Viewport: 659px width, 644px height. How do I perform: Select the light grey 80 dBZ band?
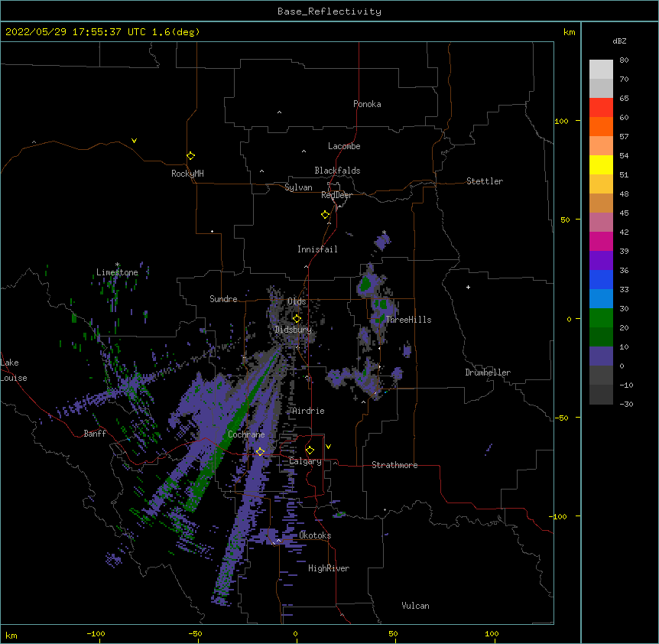pos(601,70)
